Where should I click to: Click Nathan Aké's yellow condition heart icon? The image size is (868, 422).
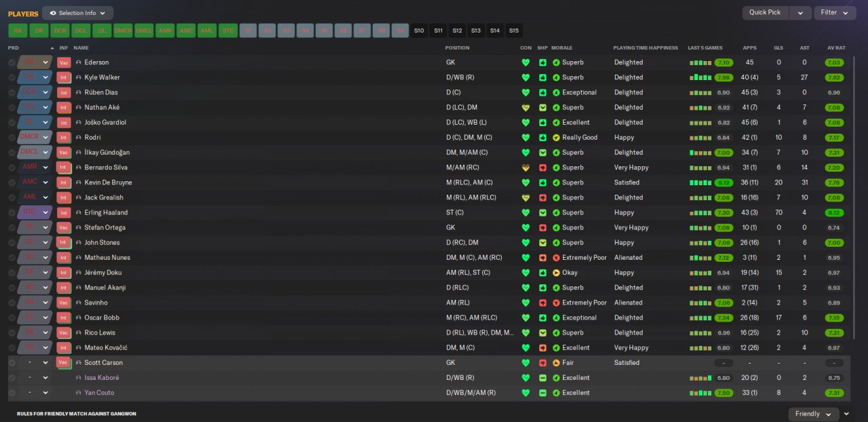click(x=525, y=107)
